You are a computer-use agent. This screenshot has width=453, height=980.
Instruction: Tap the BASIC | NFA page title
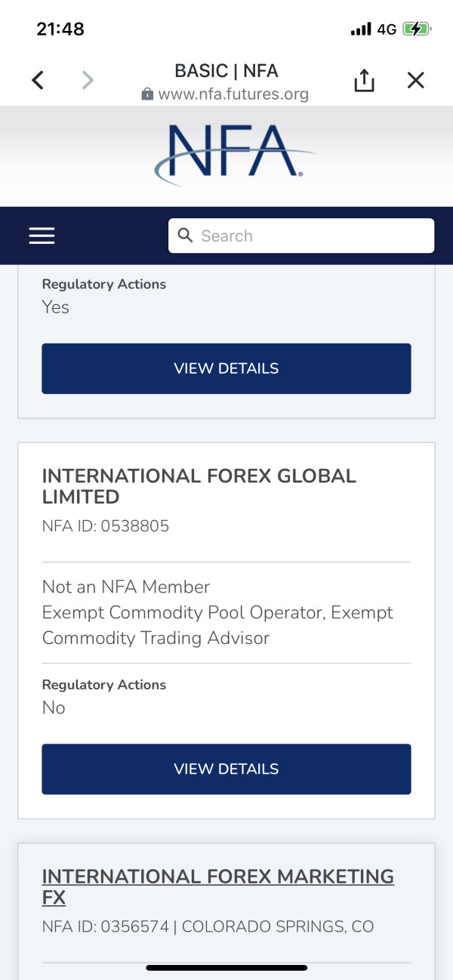[226, 71]
